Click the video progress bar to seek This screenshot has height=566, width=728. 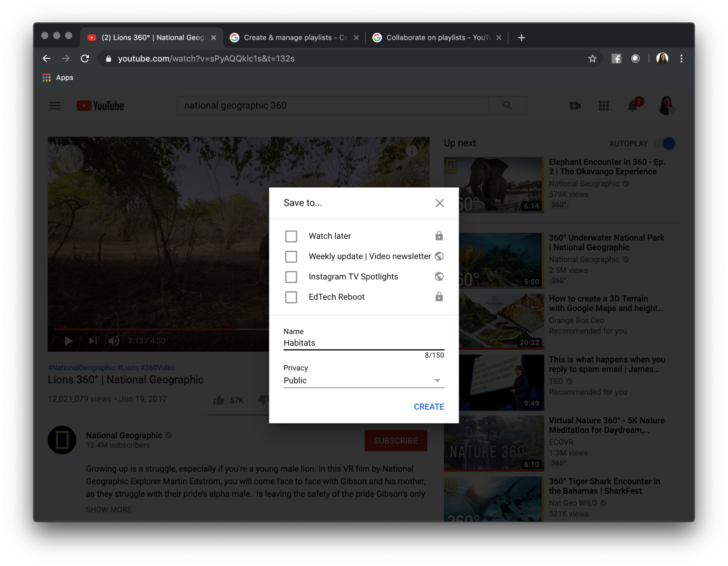pos(190,329)
